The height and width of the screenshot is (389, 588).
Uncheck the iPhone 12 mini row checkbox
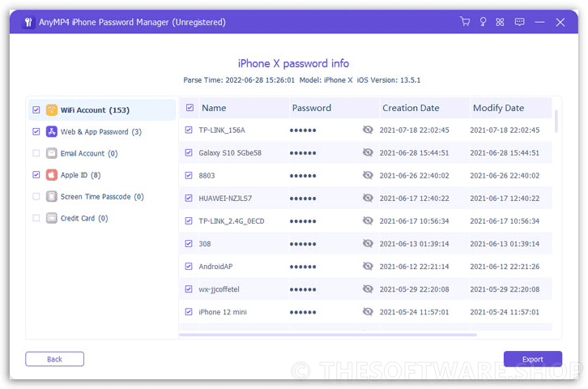click(189, 312)
